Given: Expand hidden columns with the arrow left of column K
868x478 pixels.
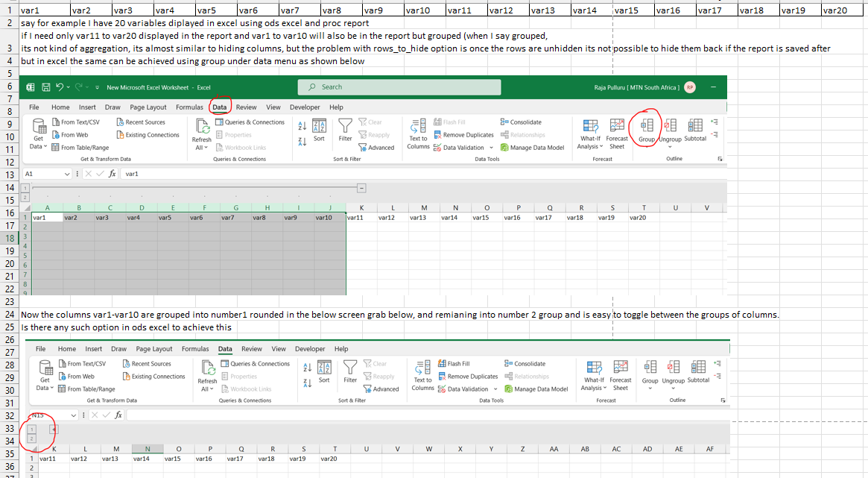Looking at the screenshot, I should tap(53, 430).
